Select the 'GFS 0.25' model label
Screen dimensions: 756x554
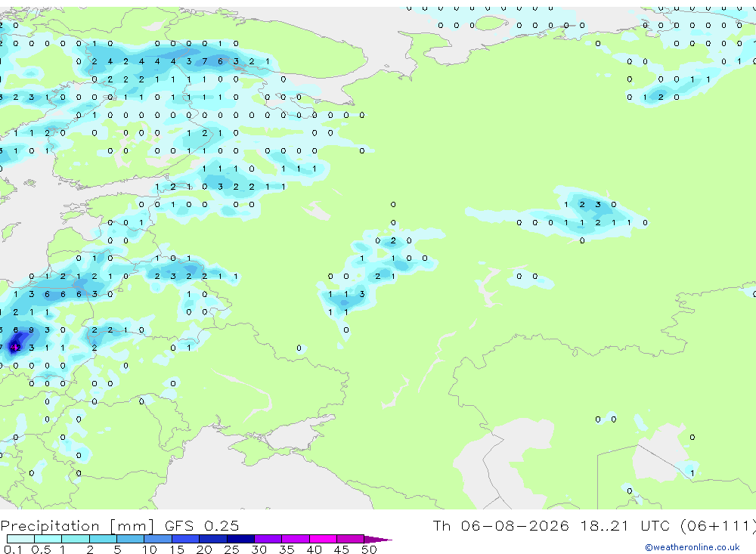pos(202,526)
